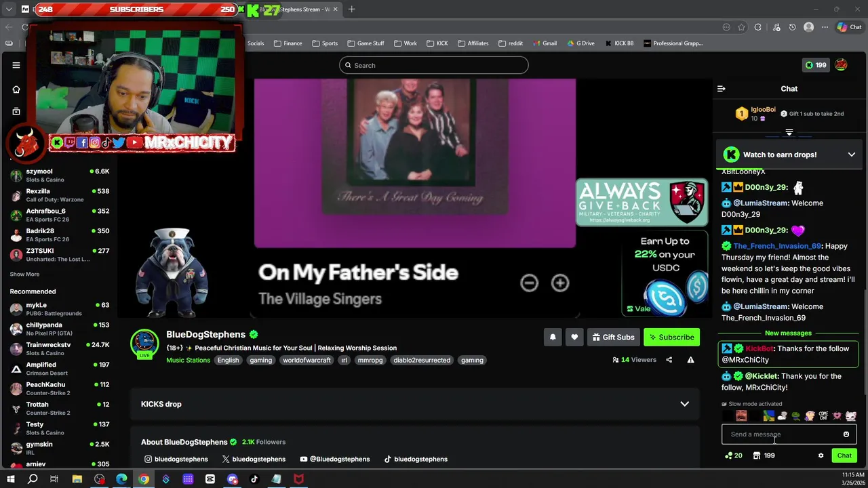Image resolution: width=868 pixels, height=488 pixels.
Task: Collapse the chat panel with arrow icon
Action: [722, 89]
